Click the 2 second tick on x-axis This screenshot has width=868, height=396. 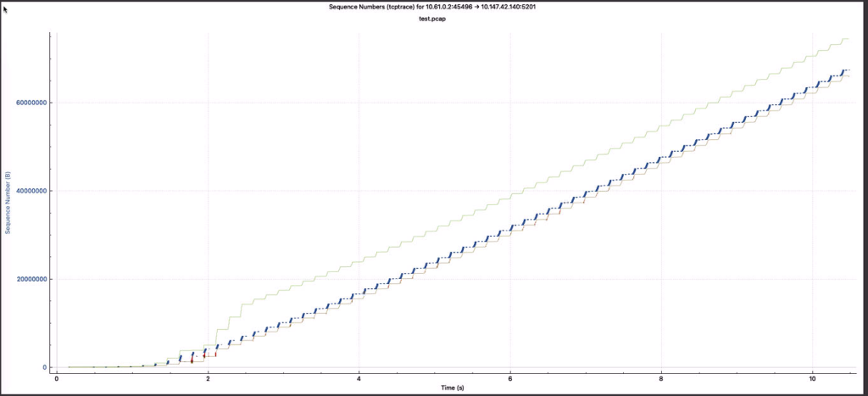click(x=208, y=376)
